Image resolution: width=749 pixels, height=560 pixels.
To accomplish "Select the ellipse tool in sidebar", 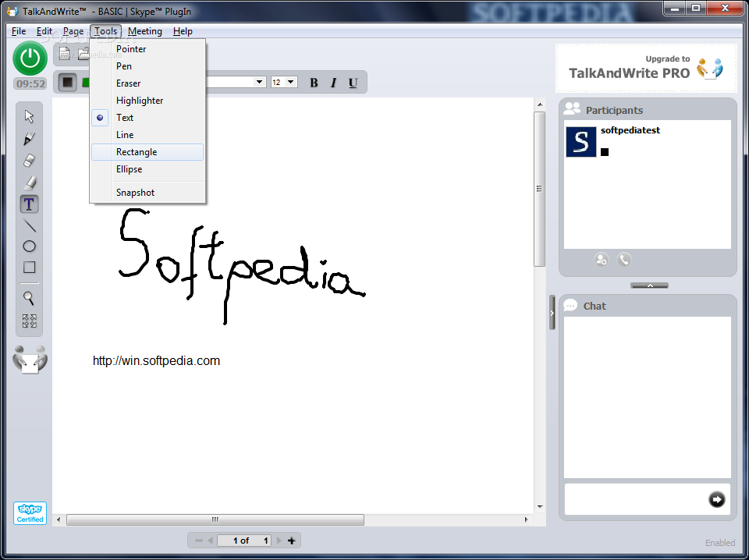I will (29, 246).
